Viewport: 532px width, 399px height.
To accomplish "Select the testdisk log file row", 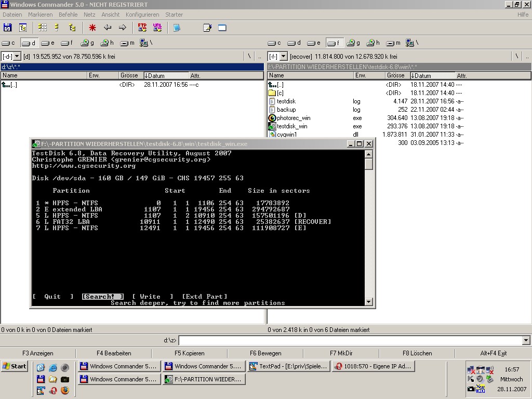I will [366, 101].
